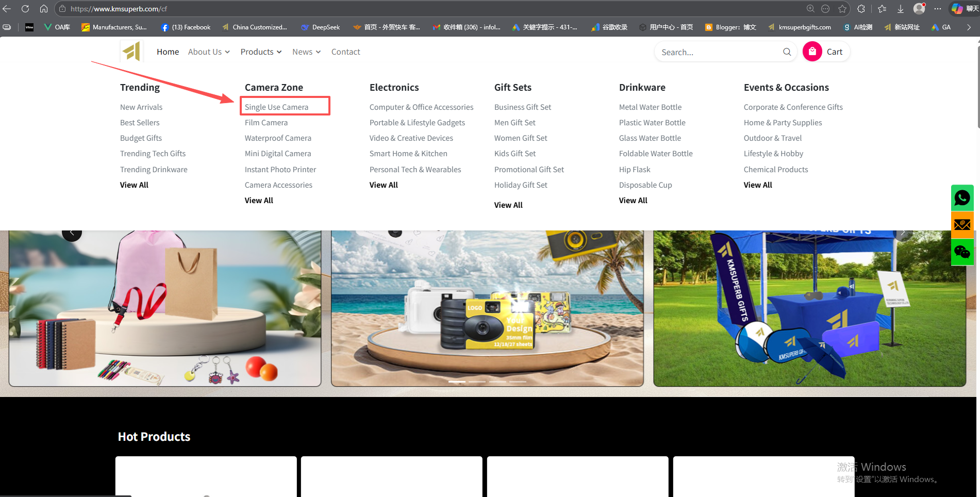Click the WhatsApp floating chat icon
Viewport: 980px width, 497px height.
(x=962, y=198)
